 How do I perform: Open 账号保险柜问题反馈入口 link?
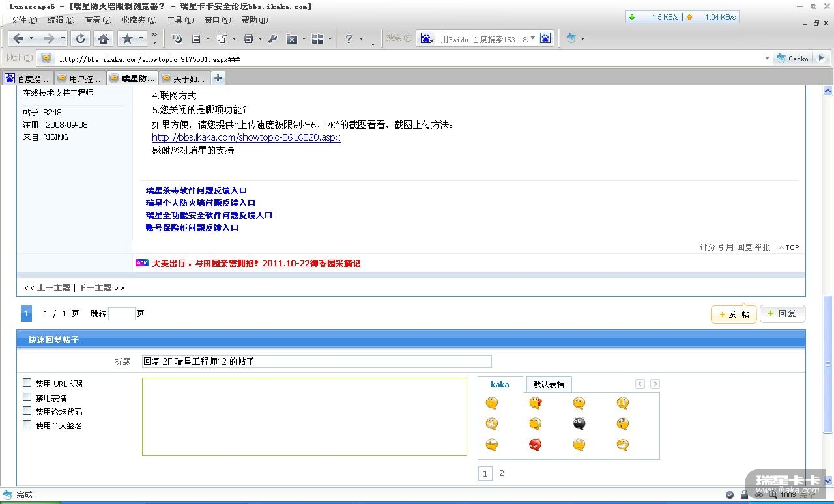point(192,228)
